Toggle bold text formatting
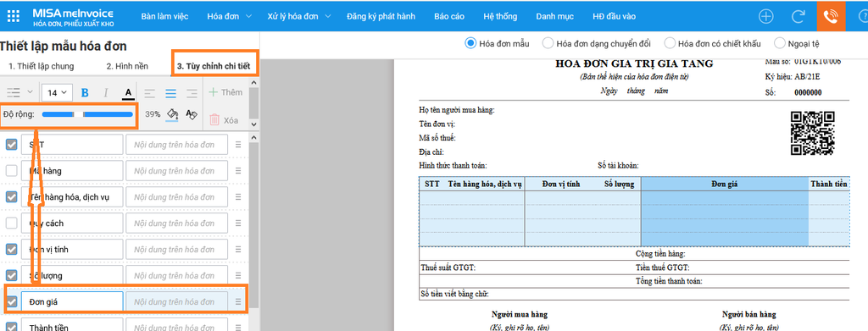 [x=85, y=92]
